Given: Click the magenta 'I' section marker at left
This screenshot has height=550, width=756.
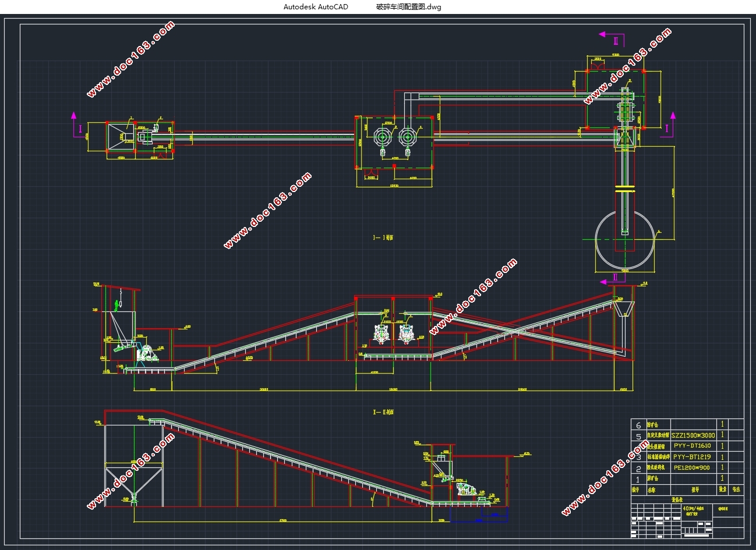Looking at the screenshot, I should [81, 129].
